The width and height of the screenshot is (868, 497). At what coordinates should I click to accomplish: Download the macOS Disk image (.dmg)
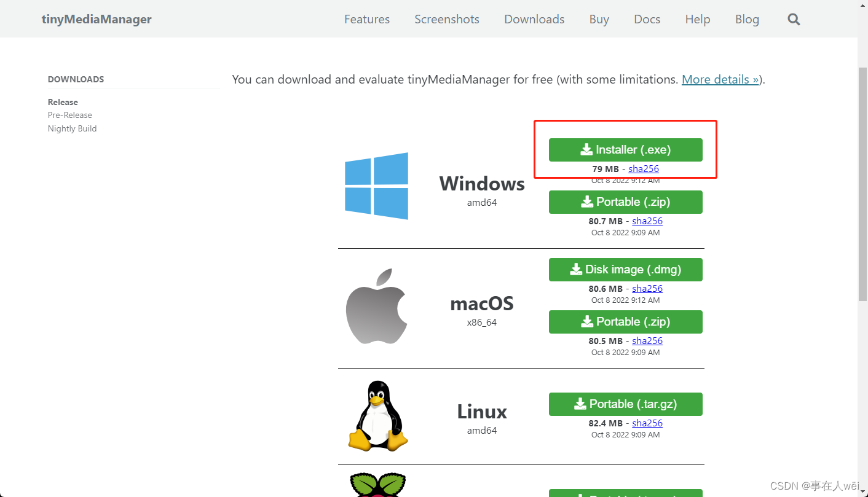pyautogui.click(x=625, y=269)
